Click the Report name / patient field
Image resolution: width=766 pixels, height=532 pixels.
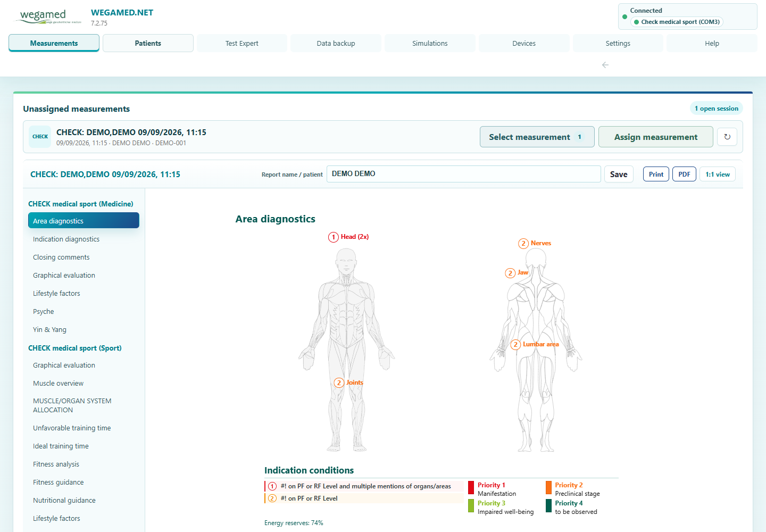coord(464,174)
